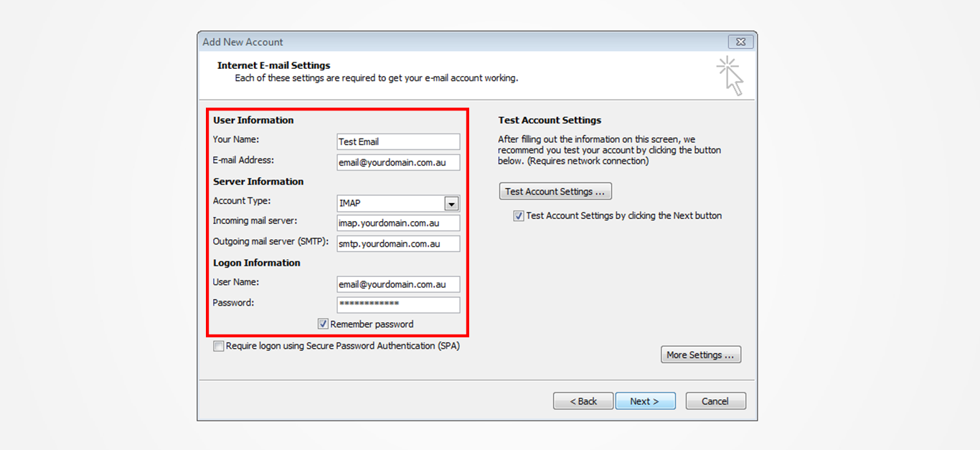Click the Incoming mail server field
Viewport: 980px width, 450px height.
tap(398, 223)
